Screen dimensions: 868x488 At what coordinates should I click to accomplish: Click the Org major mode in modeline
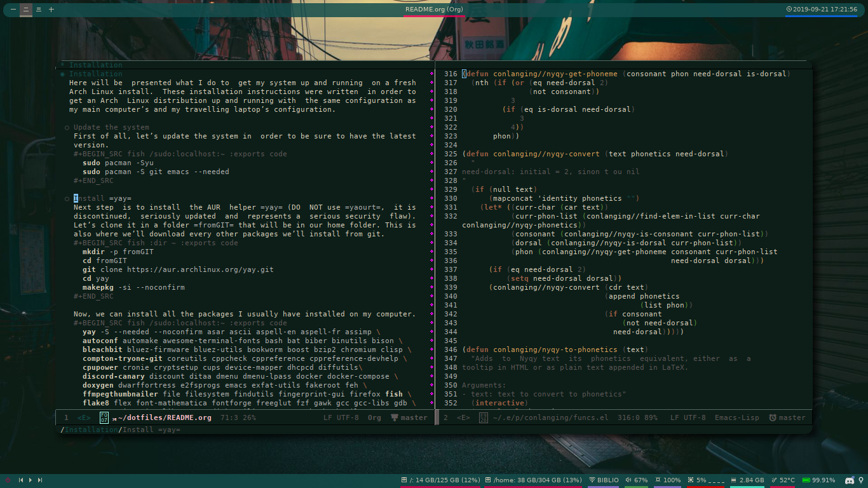(374, 417)
